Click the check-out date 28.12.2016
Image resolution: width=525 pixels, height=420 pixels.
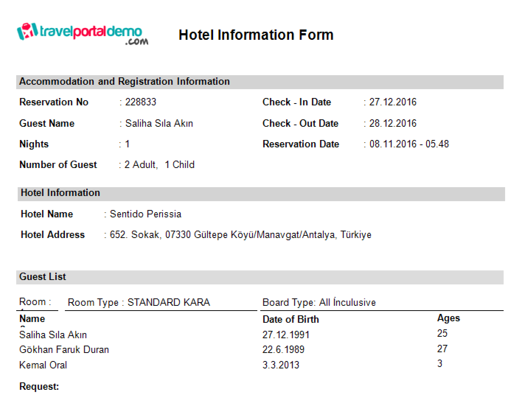pos(393,123)
